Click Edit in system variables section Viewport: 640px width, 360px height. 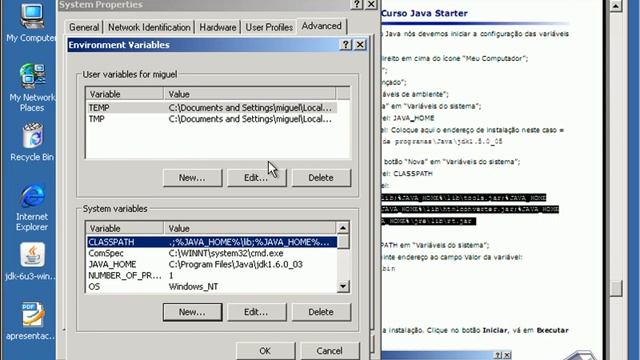[x=256, y=312]
